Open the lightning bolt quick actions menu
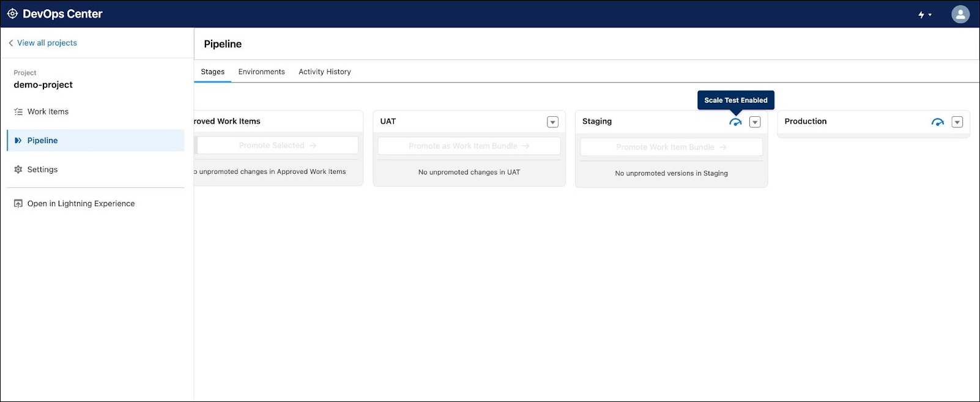Image resolution: width=980 pixels, height=402 pixels. pyautogui.click(x=925, y=15)
